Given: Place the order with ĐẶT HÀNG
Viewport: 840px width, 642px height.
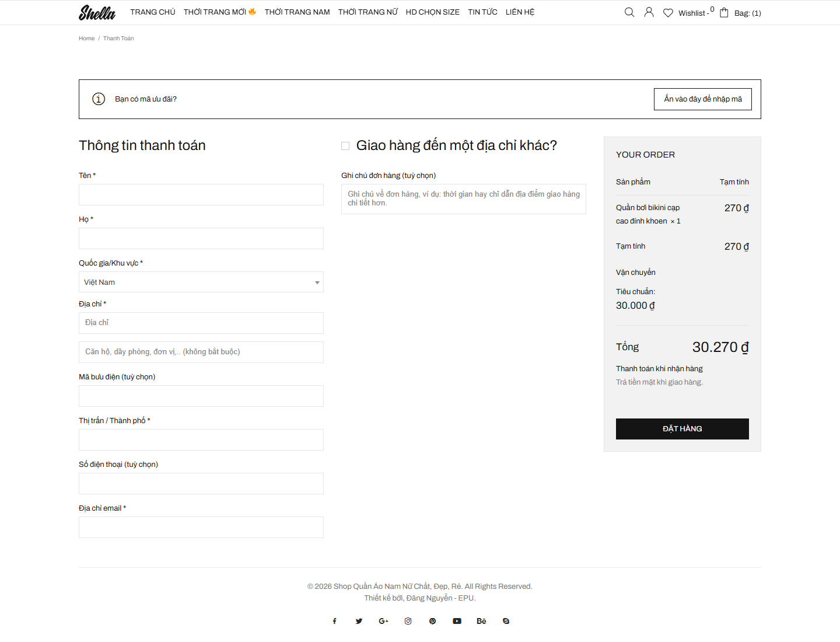Looking at the screenshot, I should [682, 429].
